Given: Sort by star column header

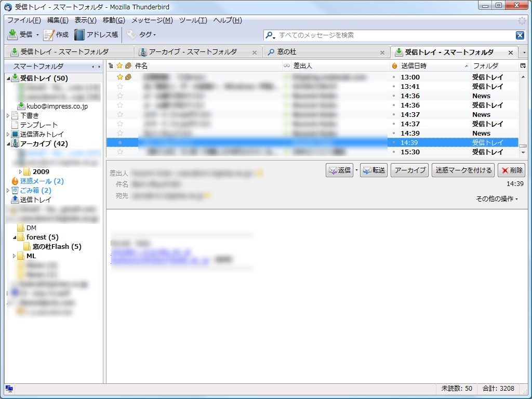Looking at the screenshot, I should pyautogui.click(x=119, y=66).
